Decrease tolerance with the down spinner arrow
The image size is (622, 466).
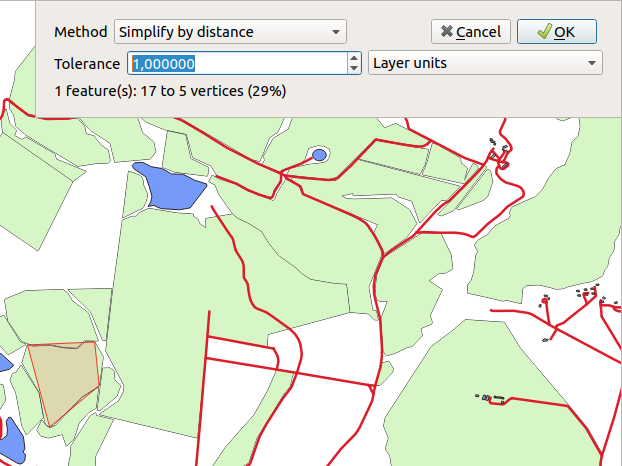354,69
